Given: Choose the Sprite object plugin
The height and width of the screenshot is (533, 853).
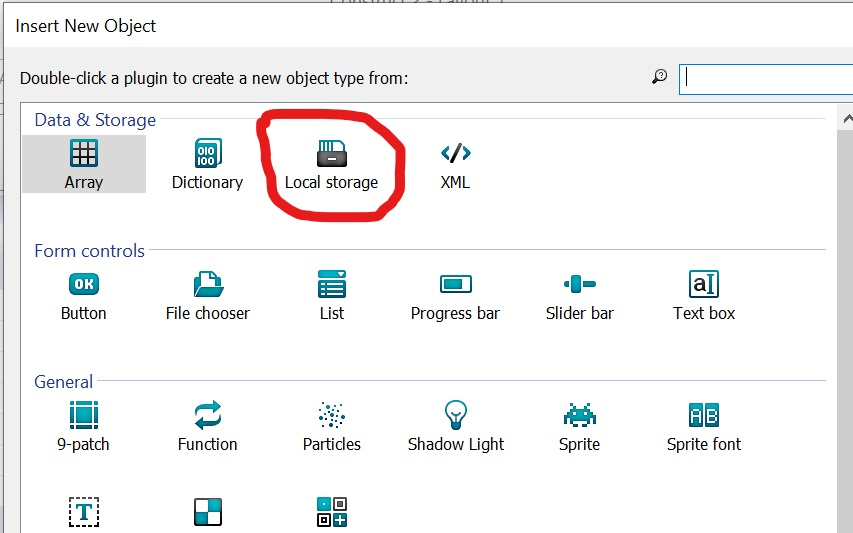Looking at the screenshot, I should coord(579,426).
